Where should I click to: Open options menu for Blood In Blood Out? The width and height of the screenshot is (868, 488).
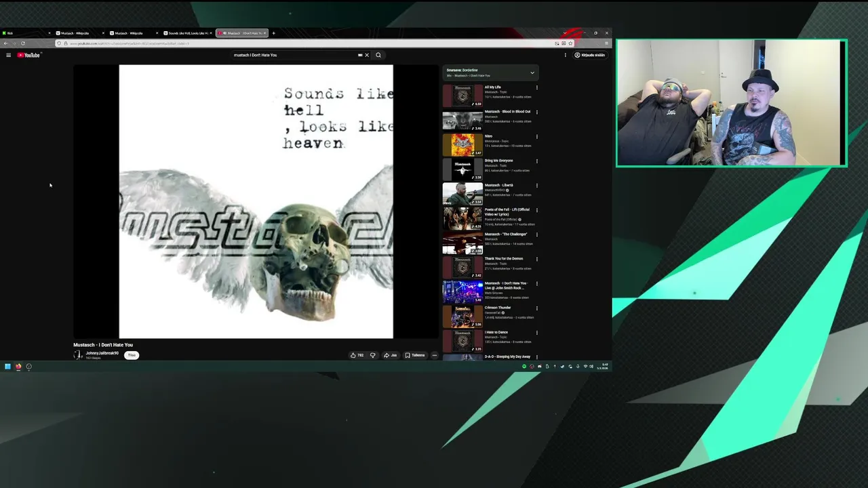(537, 112)
